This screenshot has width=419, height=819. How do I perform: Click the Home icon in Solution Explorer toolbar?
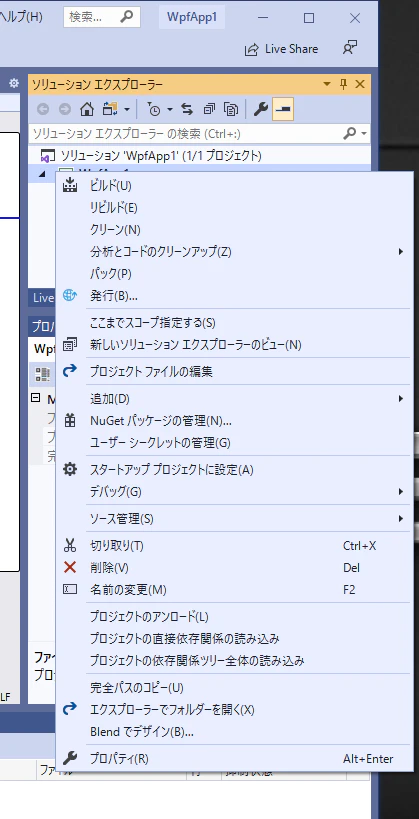coord(87,109)
